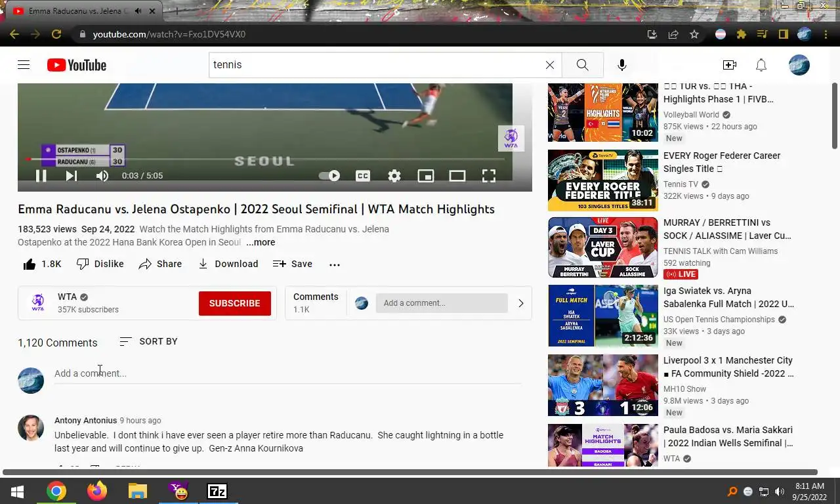
Task: Open more actions ellipsis under the video
Action: (335, 264)
